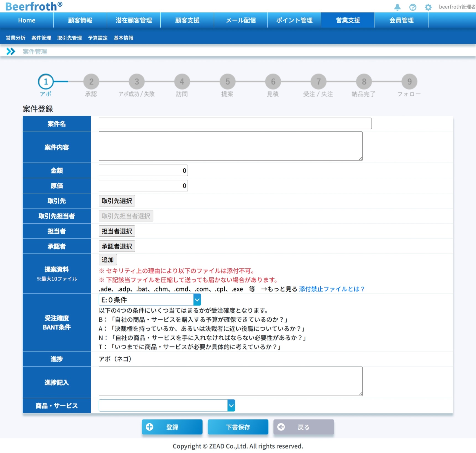Select step 9 フォロー circle
Image resolution: width=476 pixels, height=453 pixels.
[x=409, y=82]
